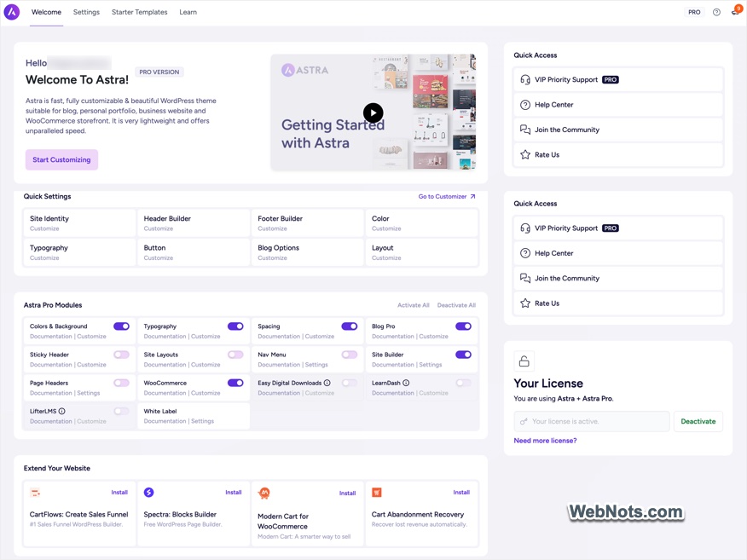Screen dimensions: 747x560
Task: Click the PRO badge in top bar
Action: coord(694,13)
